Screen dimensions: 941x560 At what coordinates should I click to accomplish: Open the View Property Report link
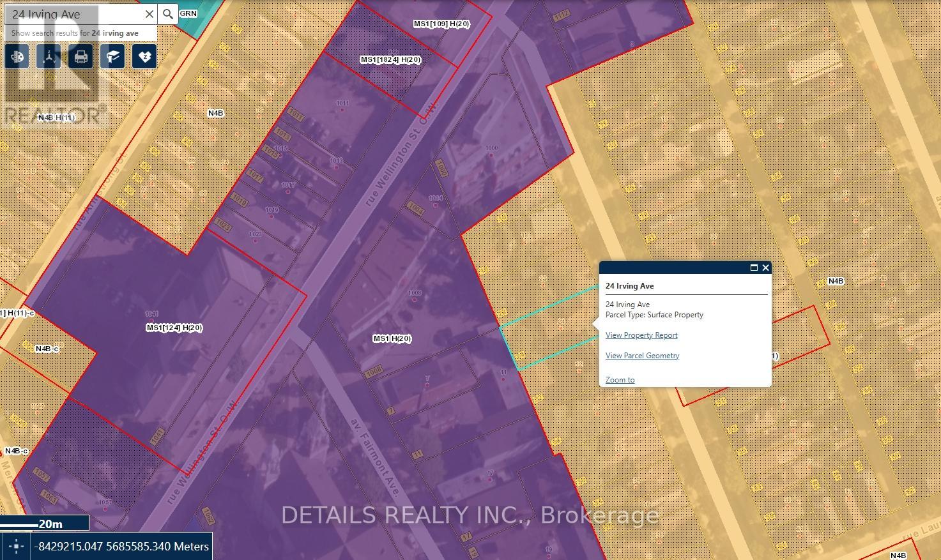tap(641, 335)
